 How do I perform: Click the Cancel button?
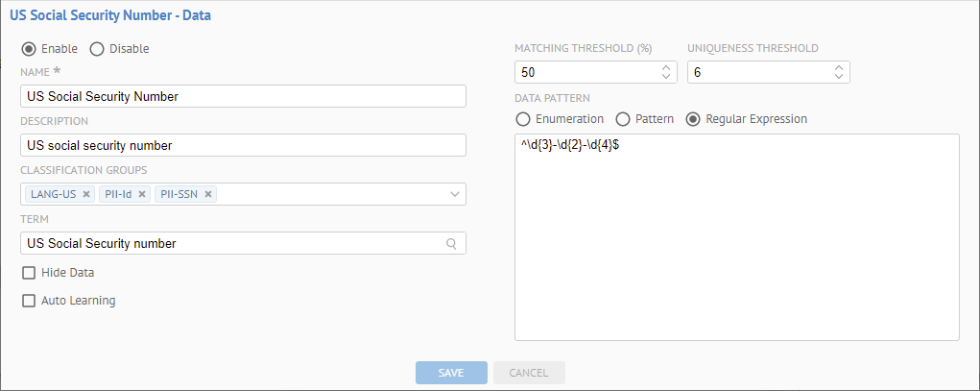(529, 373)
